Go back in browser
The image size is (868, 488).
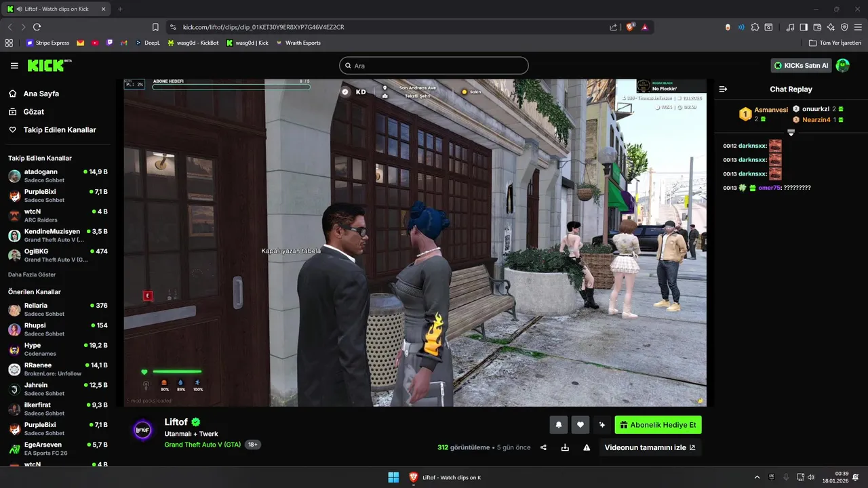coord(9,27)
